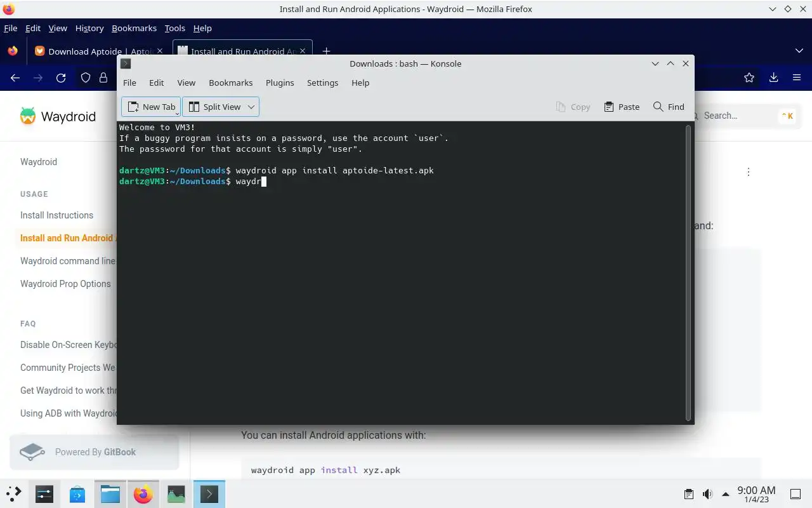812x508 pixels.
Task: Click the Waydroid docs search field
Action: (745, 116)
